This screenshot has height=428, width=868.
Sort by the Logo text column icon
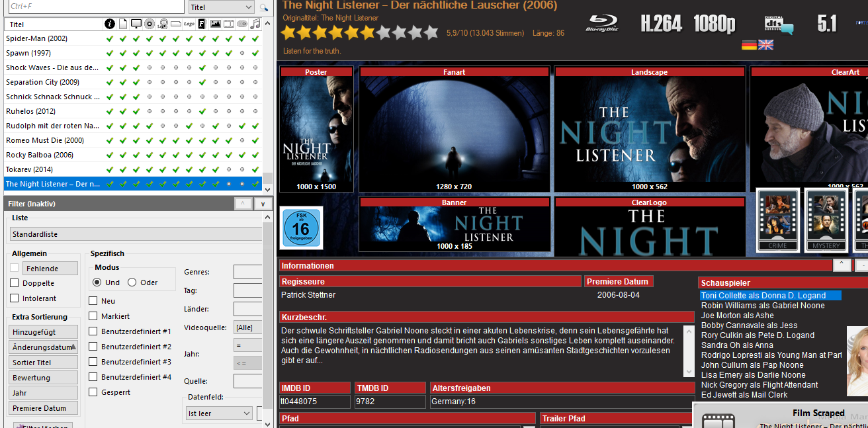pos(189,24)
